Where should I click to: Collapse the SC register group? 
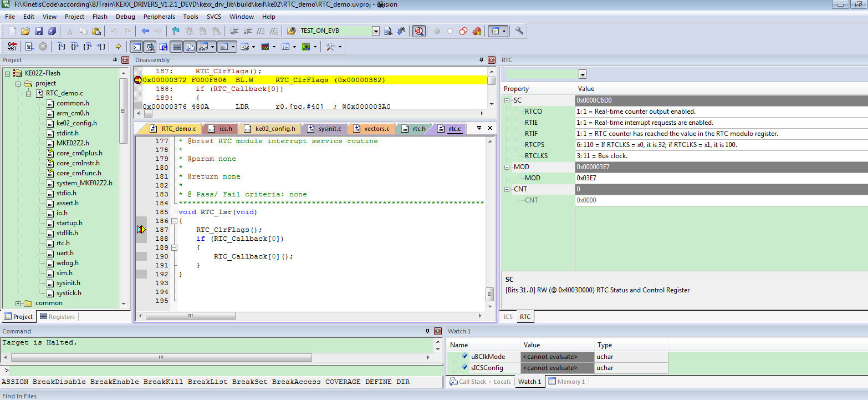point(507,100)
